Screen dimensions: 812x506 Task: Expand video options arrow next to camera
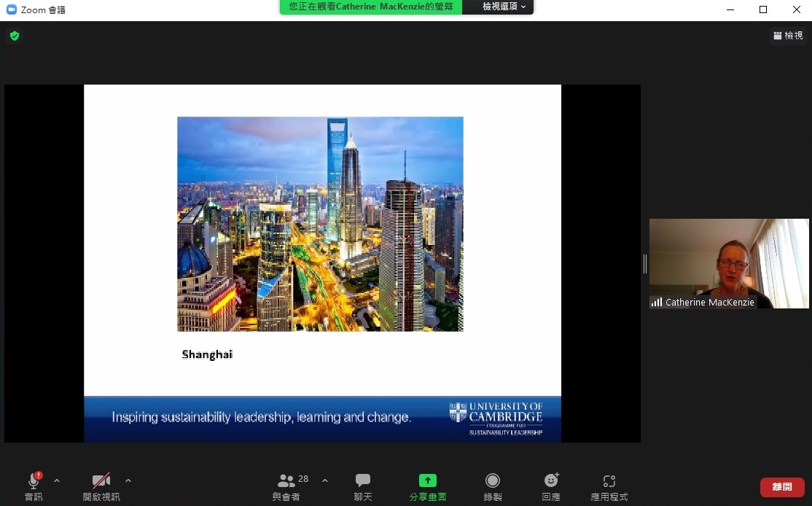pos(128,480)
